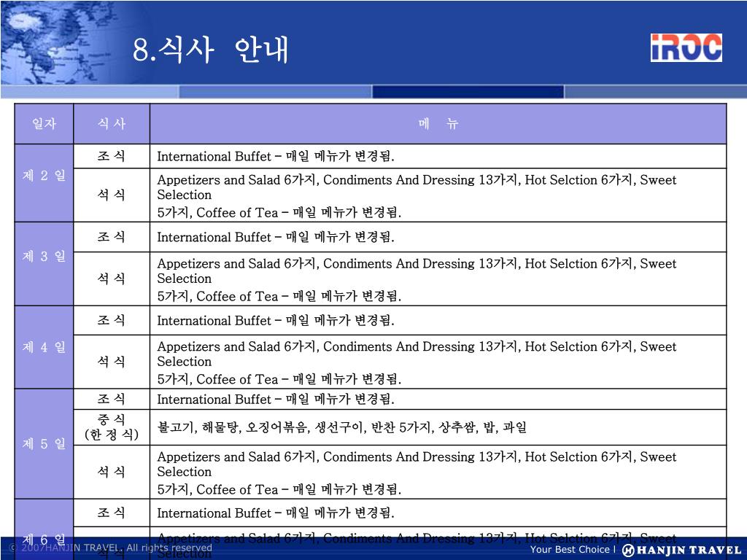Click day 4 dinner Appetizers and Salad text

coord(417,362)
